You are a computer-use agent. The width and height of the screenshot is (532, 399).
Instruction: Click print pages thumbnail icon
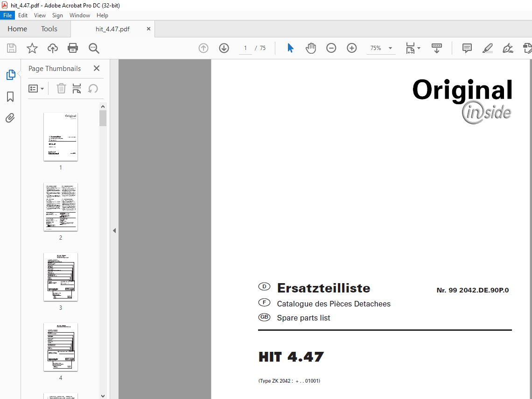77,89
